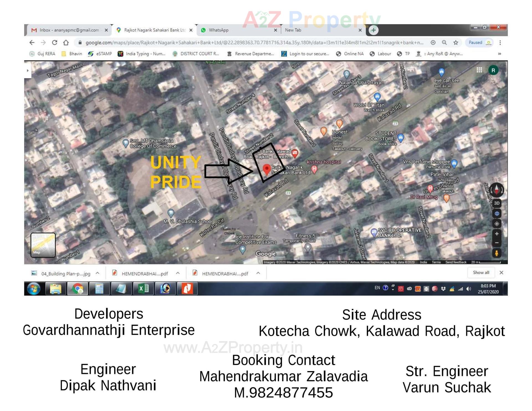Open the browser menu with three dots

(x=500, y=43)
